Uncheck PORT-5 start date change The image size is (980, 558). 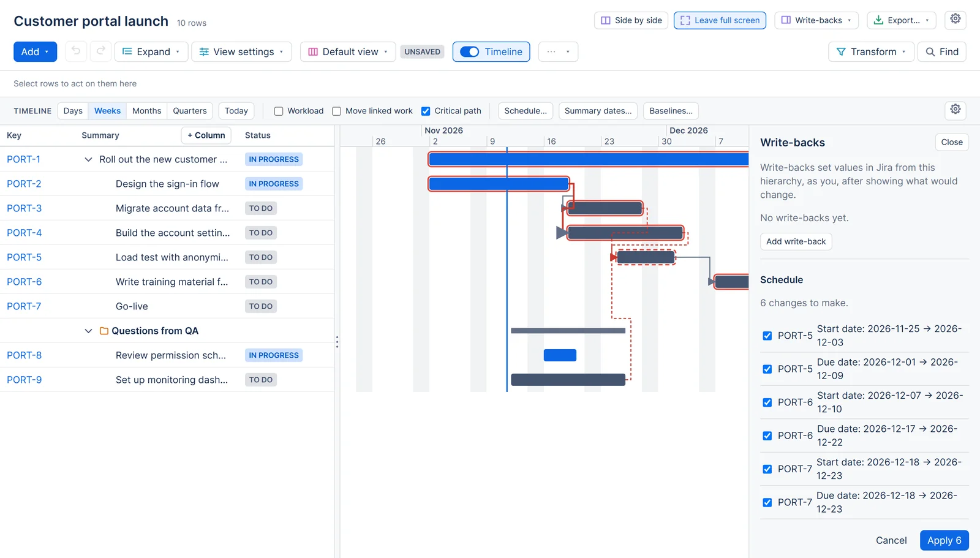[x=767, y=336]
